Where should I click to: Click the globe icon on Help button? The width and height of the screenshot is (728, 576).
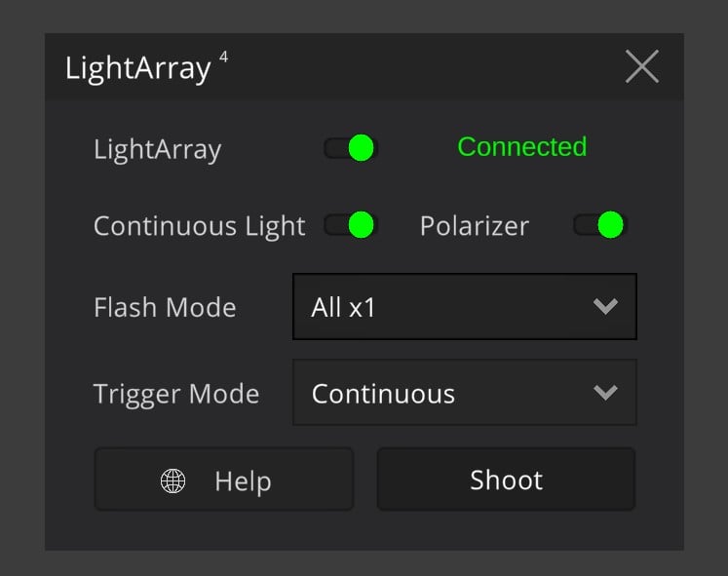coord(172,480)
